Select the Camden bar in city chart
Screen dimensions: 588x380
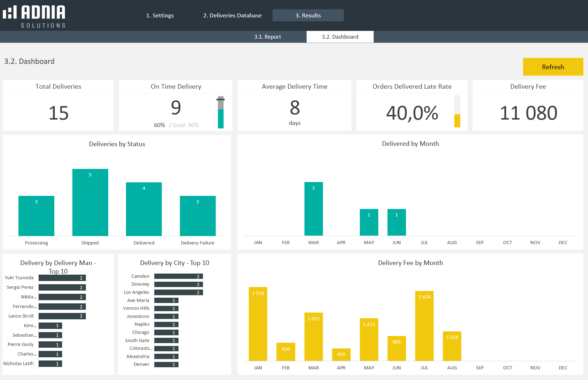pos(178,276)
